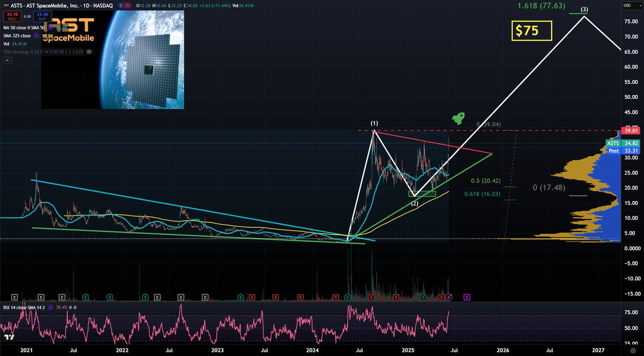This screenshot has height=356, width=644.
Task: Select the yellow $75 text box annotation
Action: [531, 31]
